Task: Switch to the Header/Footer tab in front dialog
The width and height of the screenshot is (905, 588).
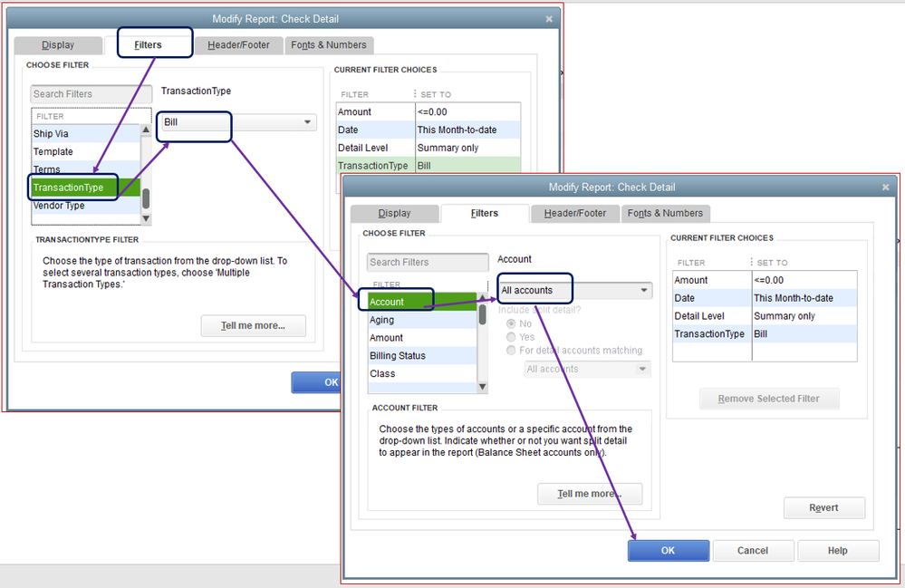Action: (x=575, y=213)
